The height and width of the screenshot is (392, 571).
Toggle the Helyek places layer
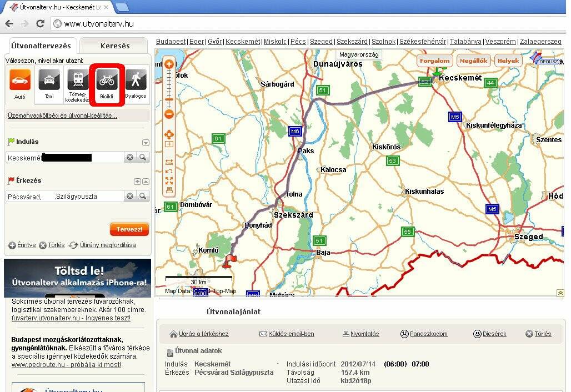point(508,61)
